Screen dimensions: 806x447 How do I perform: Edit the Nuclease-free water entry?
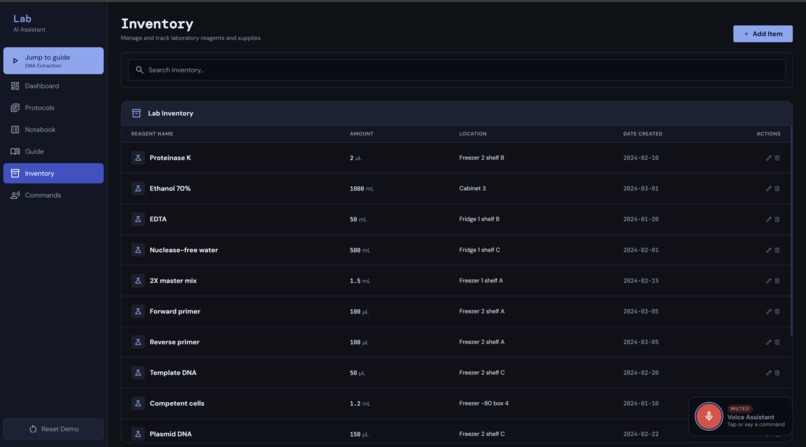768,250
